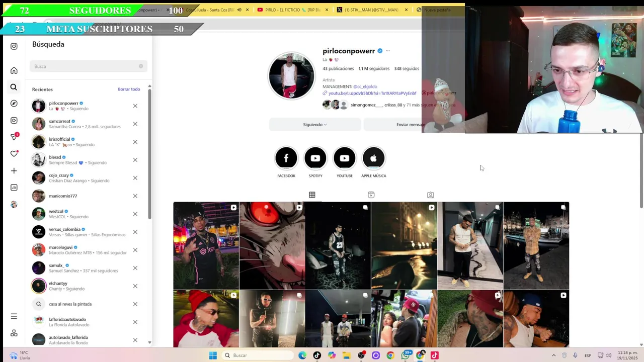Image resolution: width=644 pixels, height=362 pixels.
Task: Switch to the Reels profile tab
Action: tap(371, 195)
